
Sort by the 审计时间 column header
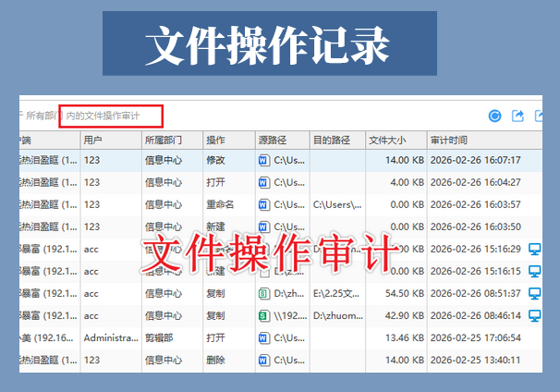pyautogui.click(x=484, y=141)
